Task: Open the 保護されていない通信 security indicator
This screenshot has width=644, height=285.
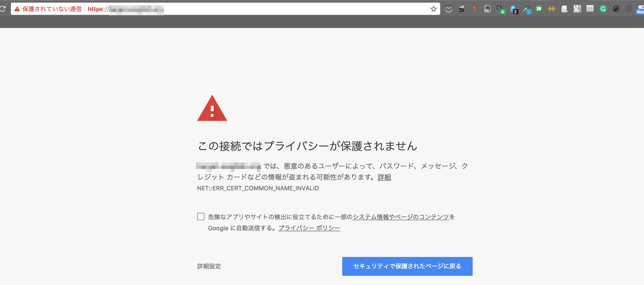Action: tap(49, 9)
